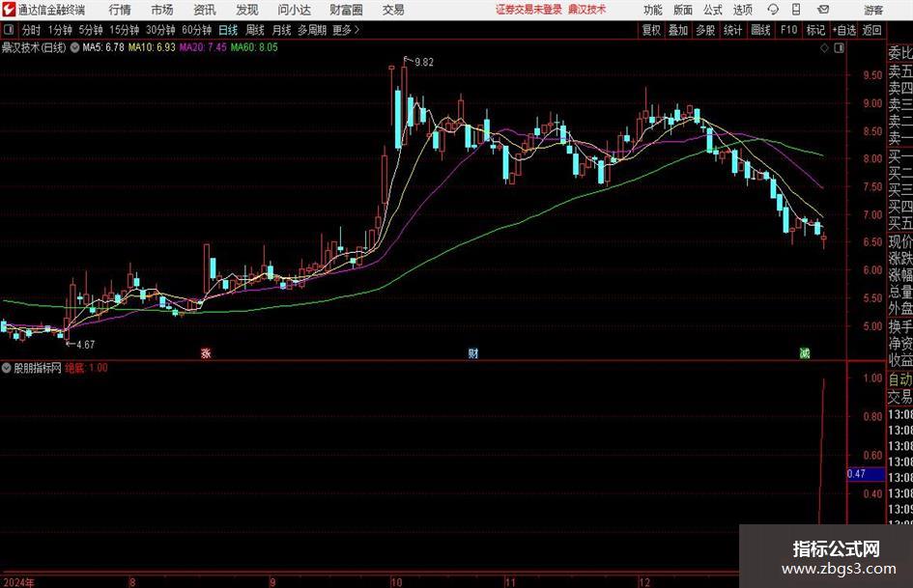The height and width of the screenshot is (588, 913).
Task: Select the 周线 weekly period tab
Action: coord(254,30)
